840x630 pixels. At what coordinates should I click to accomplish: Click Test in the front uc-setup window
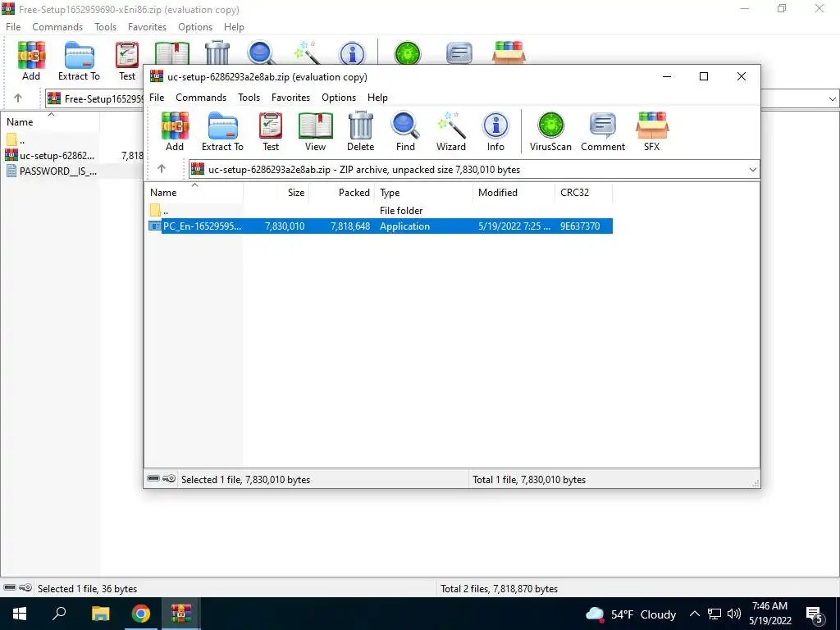[271, 132]
